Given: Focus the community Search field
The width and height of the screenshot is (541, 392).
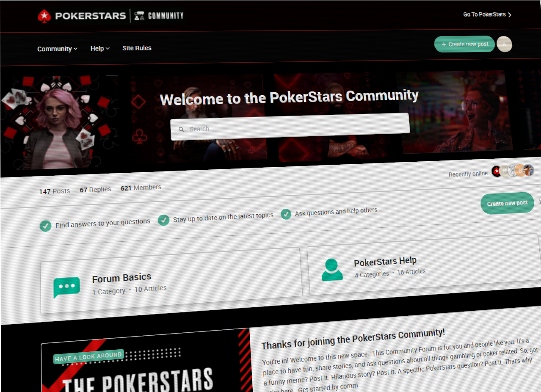Looking at the screenshot, I should 290,127.
